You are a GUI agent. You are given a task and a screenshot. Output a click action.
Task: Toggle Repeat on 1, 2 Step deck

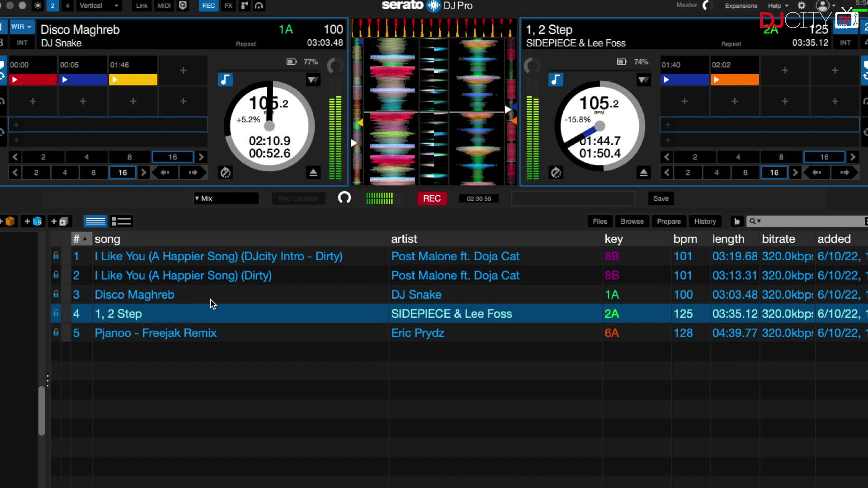click(x=731, y=44)
